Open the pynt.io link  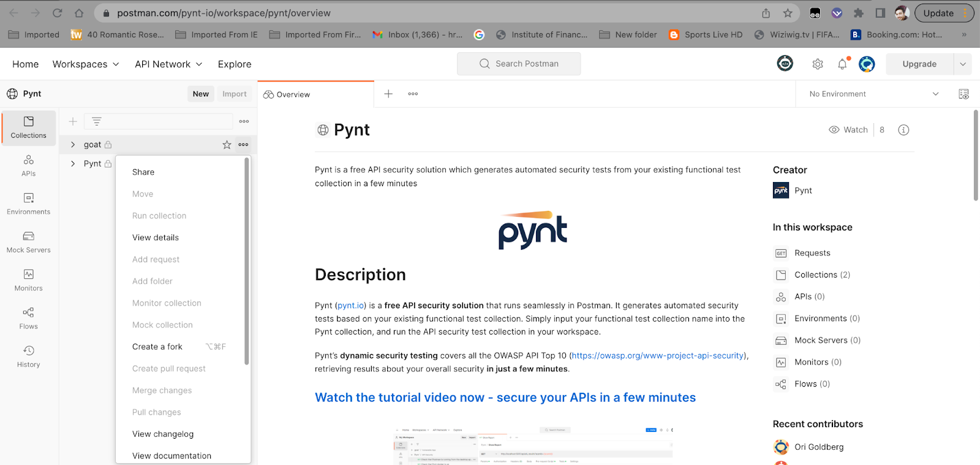point(351,305)
